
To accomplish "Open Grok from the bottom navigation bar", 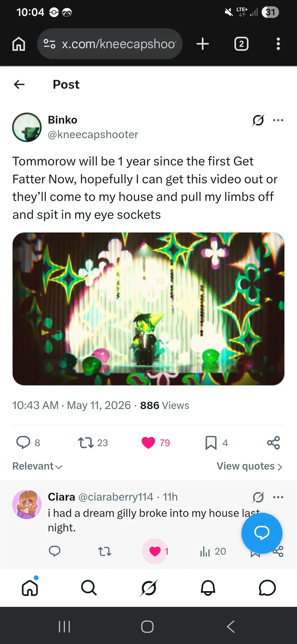I will 148,588.
